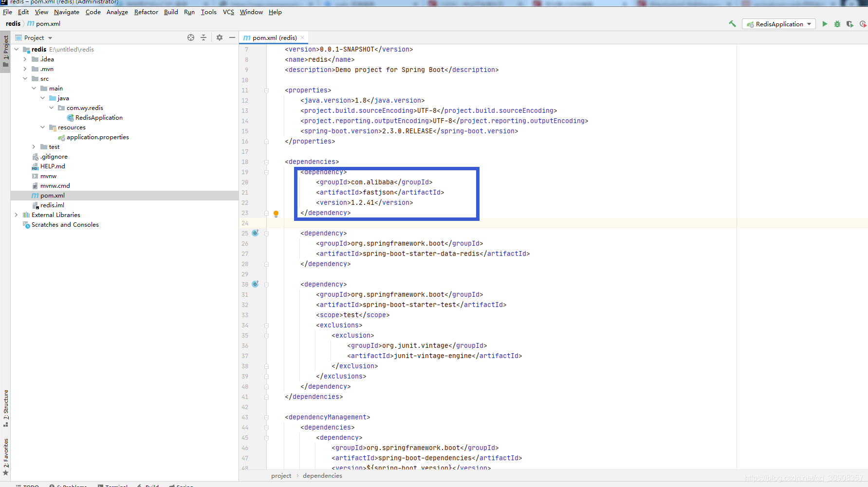Click the dependencies breadcrumb at editor bottom
The image size is (868, 487).
pos(322,476)
